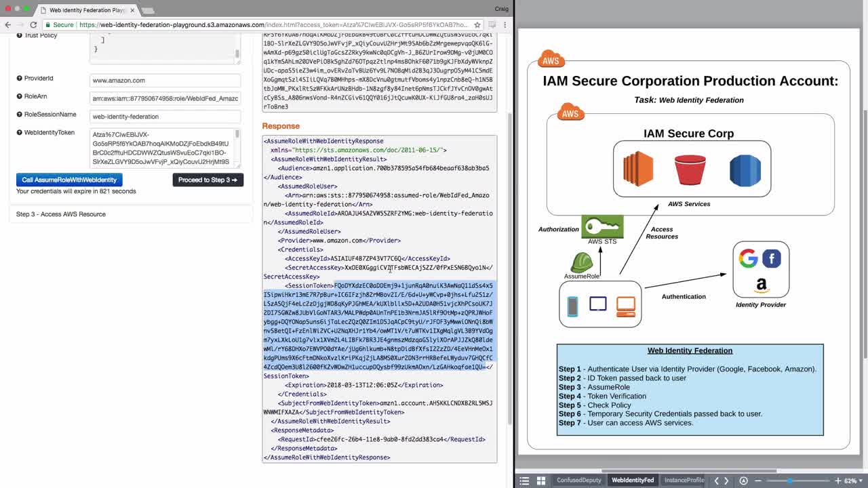
Task: Click the blue database service icon
Action: (x=745, y=170)
